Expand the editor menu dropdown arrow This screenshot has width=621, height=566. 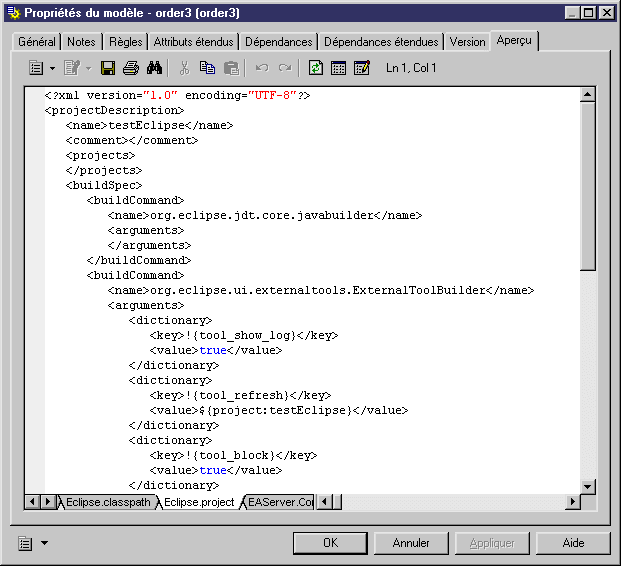click(x=52, y=68)
